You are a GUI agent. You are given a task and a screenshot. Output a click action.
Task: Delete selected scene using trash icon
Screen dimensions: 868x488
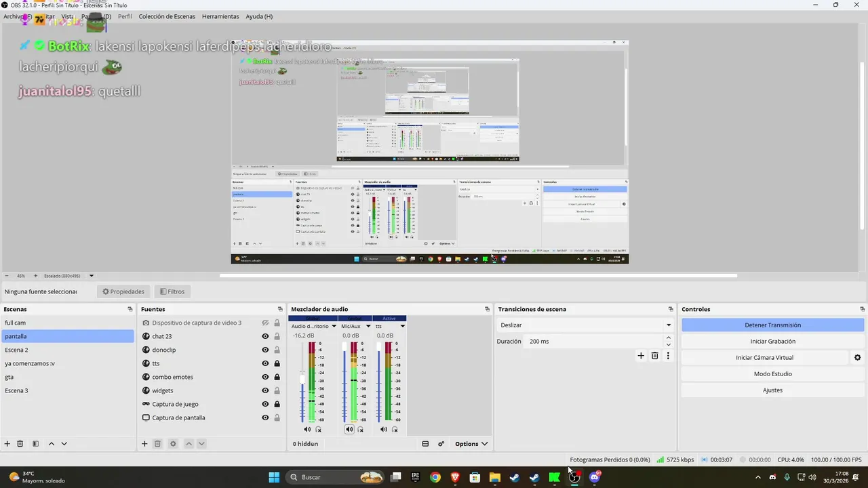click(x=20, y=444)
